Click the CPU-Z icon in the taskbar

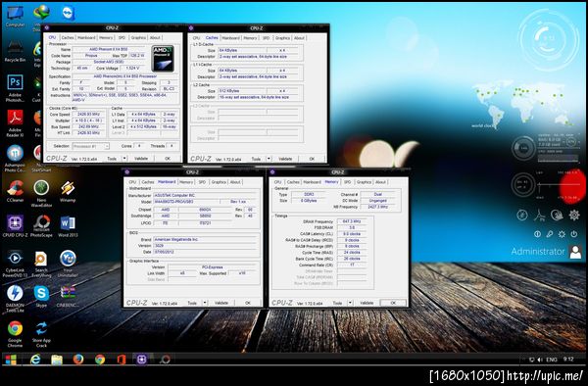coord(141,360)
